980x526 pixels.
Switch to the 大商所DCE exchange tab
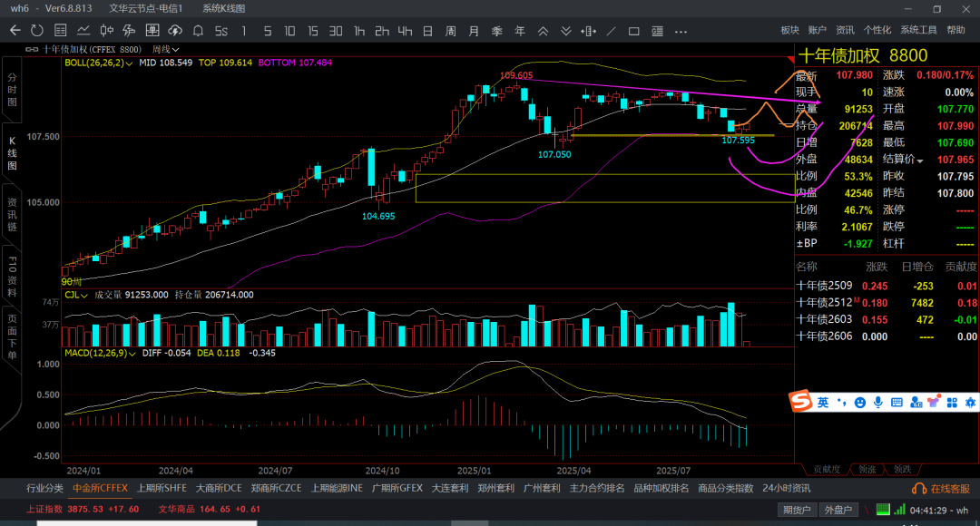(x=219, y=488)
